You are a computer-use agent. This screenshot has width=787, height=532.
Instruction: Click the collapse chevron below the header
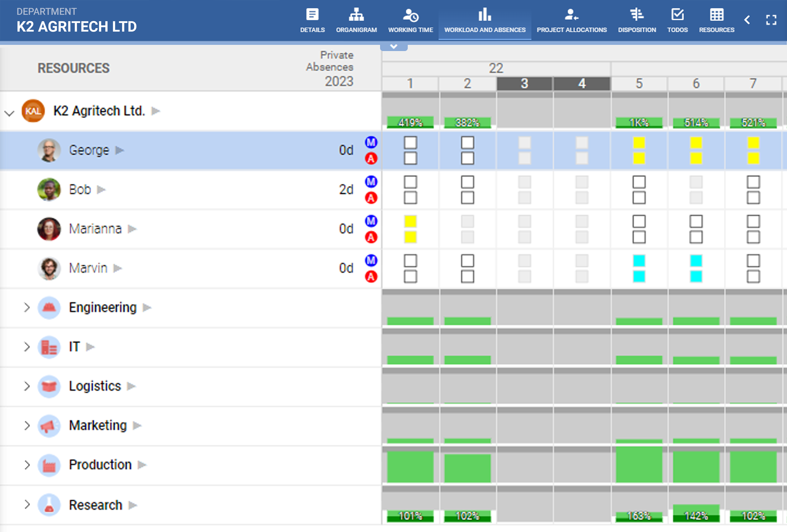coord(393,47)
